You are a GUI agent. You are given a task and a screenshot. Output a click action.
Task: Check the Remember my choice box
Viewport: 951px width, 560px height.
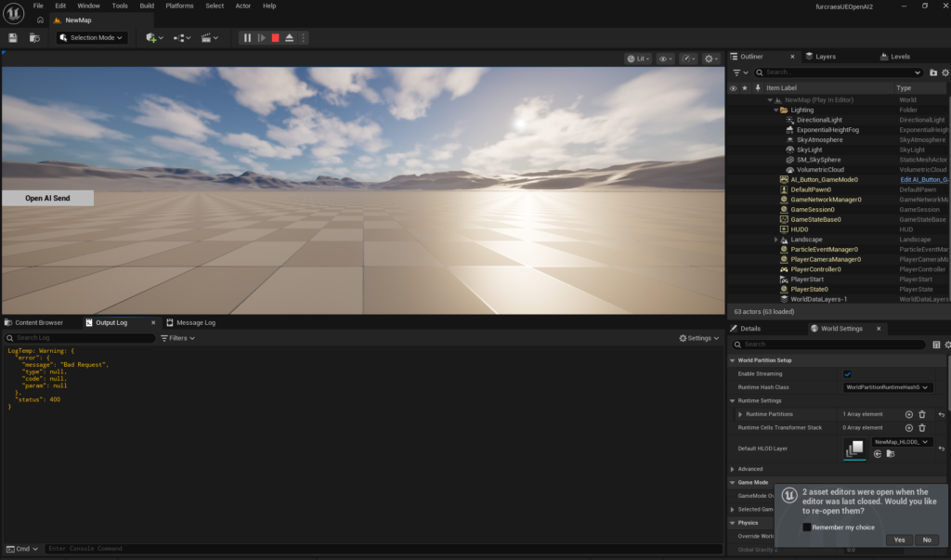[x=807, y=527]
